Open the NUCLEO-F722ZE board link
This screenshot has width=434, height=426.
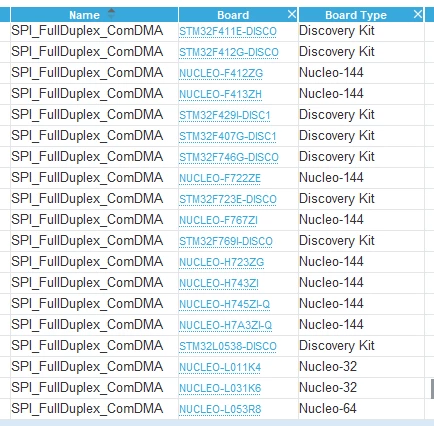[x=220, y=178]
